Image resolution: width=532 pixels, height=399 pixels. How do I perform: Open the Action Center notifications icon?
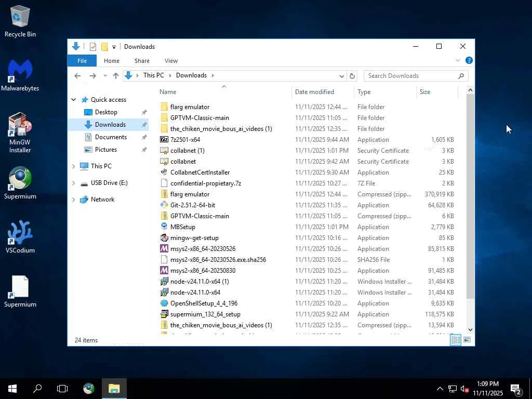coord(516,389)
